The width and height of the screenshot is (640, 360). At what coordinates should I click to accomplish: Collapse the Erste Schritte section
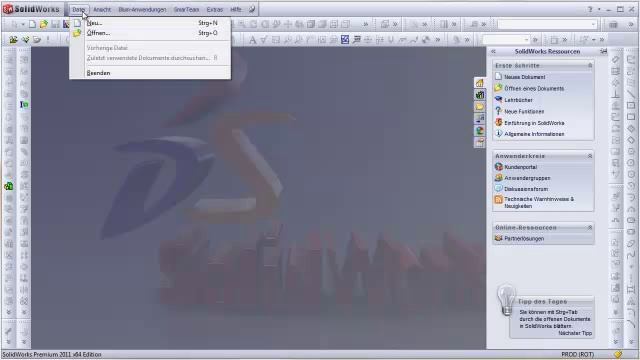(x=590, y=65)
